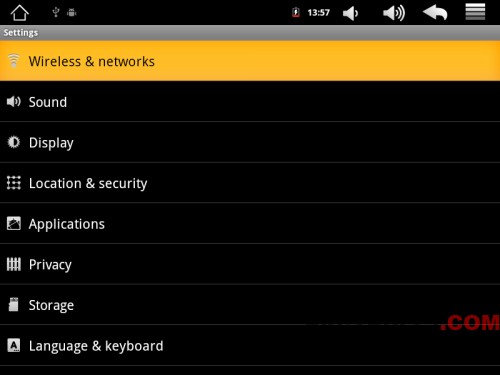The image size is (500, 375).
Task: Open Privacy settings
Action: click(x=250, y=264)
